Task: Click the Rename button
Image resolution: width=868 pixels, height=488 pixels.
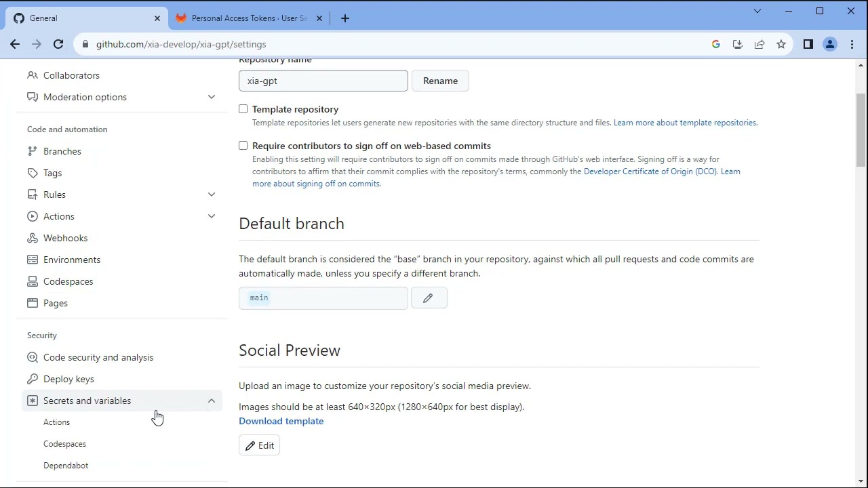Action: tap(440, 81)
